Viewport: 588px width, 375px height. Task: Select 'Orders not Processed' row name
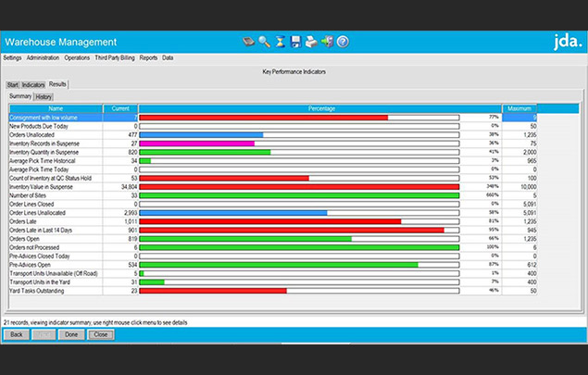(34, 247)
